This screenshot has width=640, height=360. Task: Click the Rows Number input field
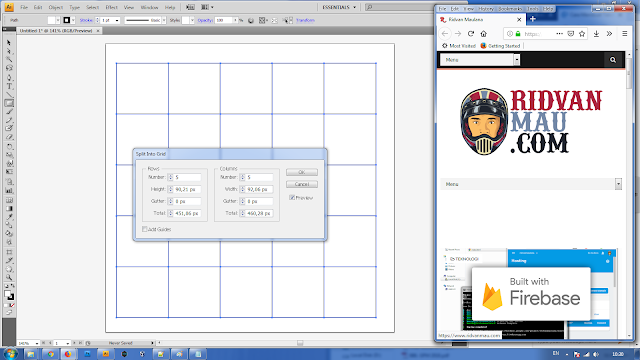point(188,177)
